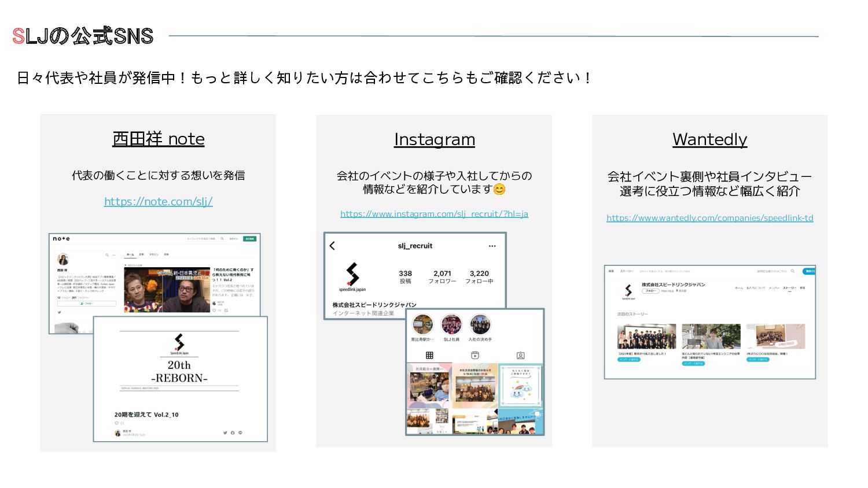Select the マガジン tab on note page
The width and height of the screenshot is (868, 488).
[x=154, y=254]
